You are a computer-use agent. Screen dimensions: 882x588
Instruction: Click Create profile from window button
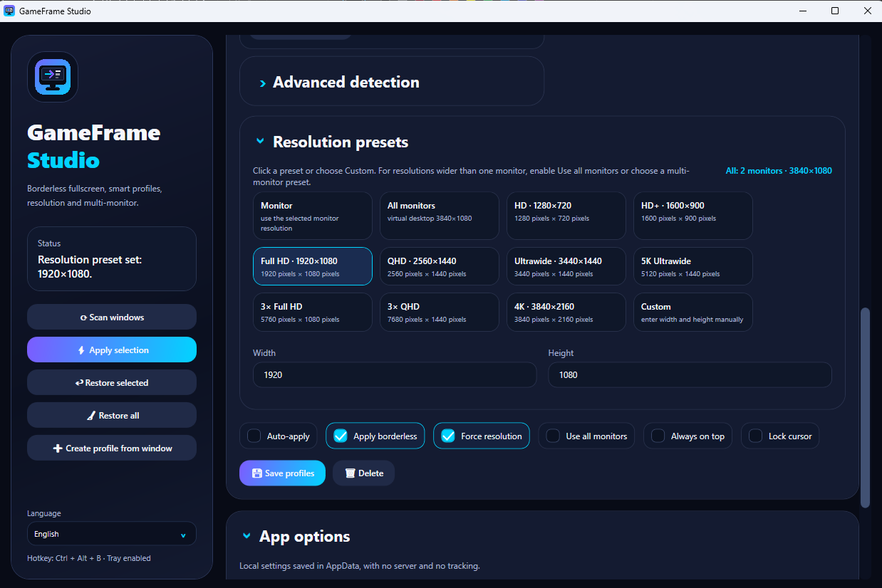(x=112, y=448)
